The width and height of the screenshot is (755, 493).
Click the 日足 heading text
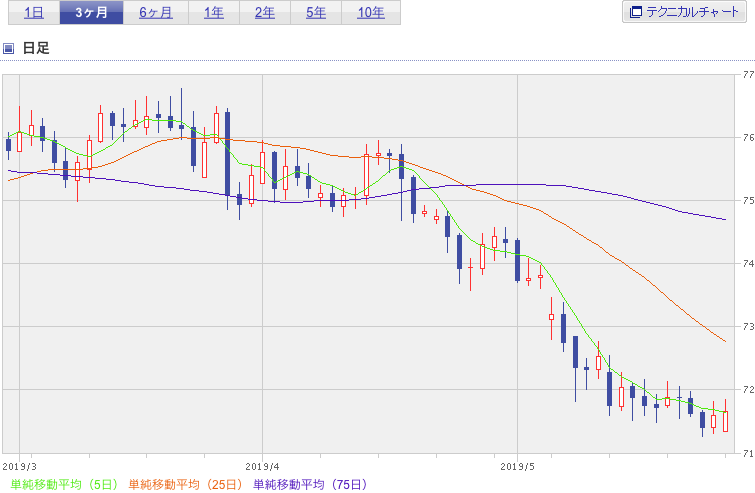pos(36,48)
